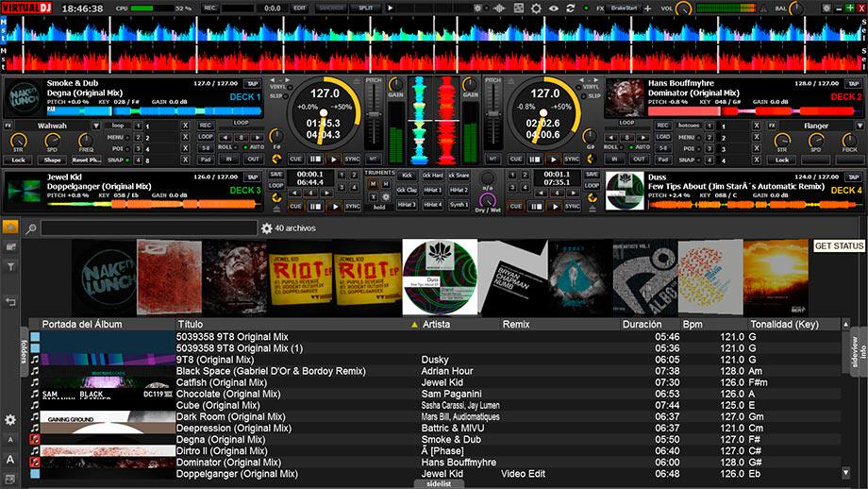Toggle the Deck 2 VINYL mode
The width and height of the screenshot is (868, 489).
(580, 88)
